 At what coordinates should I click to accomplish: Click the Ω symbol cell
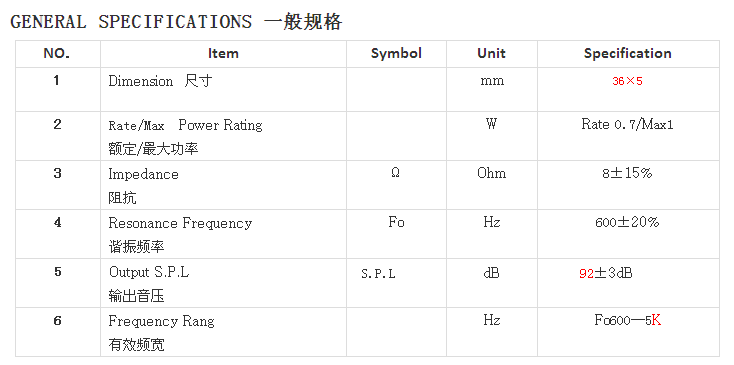coord(396,185)
